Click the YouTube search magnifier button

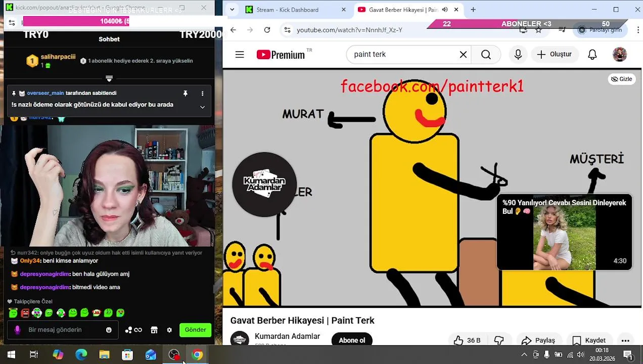[x=486, y=55]
